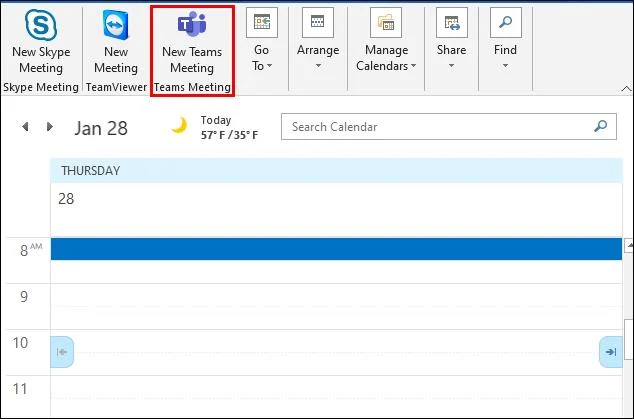
Task: Select the day number 28 cell
Action: 336,209
